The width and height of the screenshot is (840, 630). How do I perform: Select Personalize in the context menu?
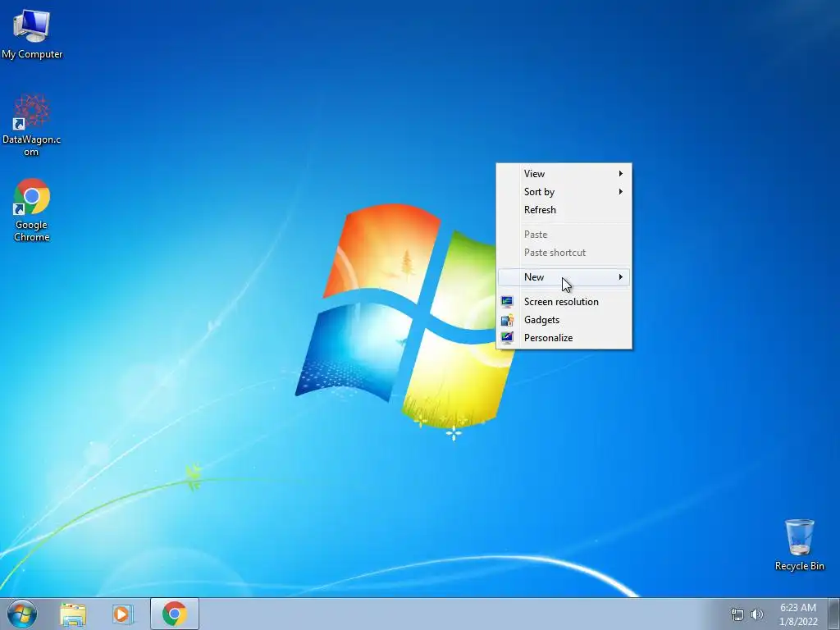click(564, 337)
